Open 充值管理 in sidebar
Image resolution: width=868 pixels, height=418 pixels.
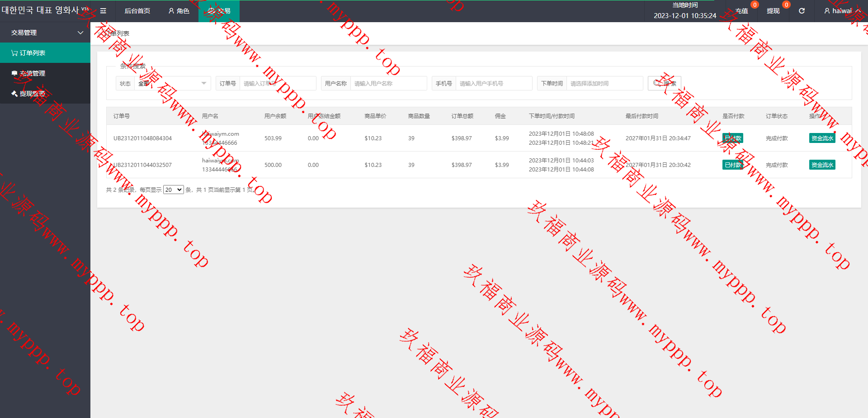45,73
